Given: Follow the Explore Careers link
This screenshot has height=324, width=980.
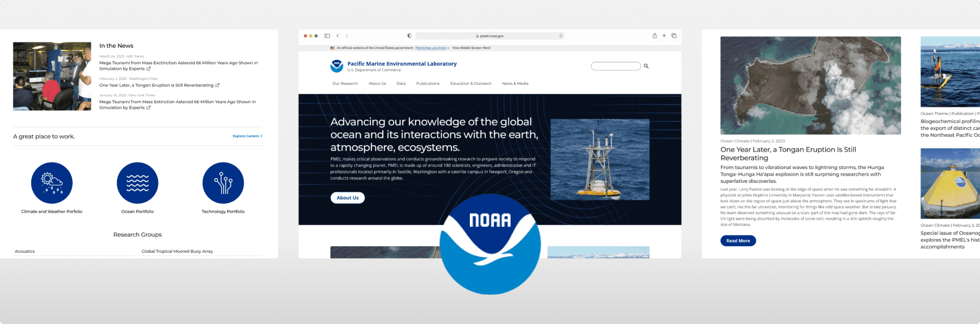Looking at the screenshot, I should [x=247, y=136].
